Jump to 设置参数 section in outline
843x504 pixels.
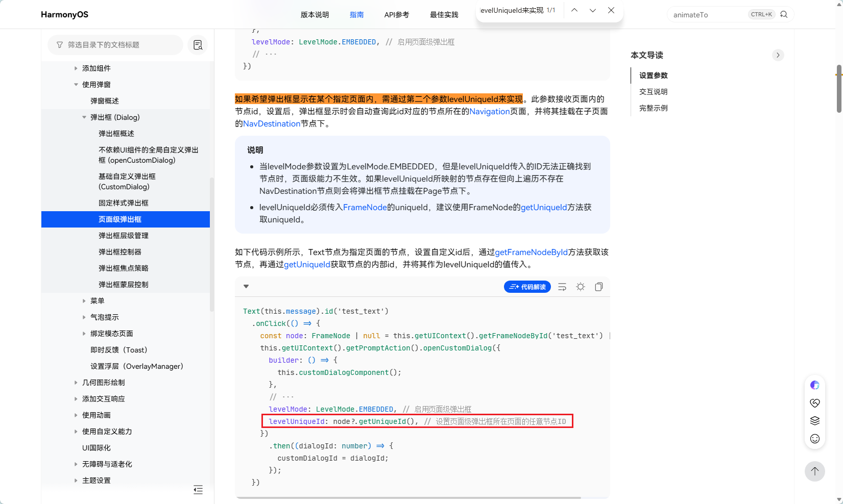tap(654, 75)
